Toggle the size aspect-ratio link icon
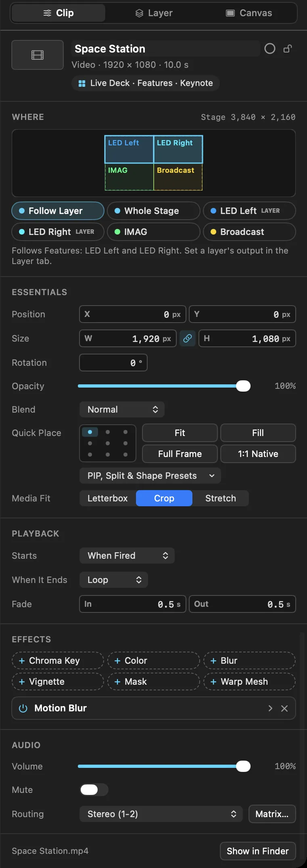307x868 pixels. [x=188, y=338]
